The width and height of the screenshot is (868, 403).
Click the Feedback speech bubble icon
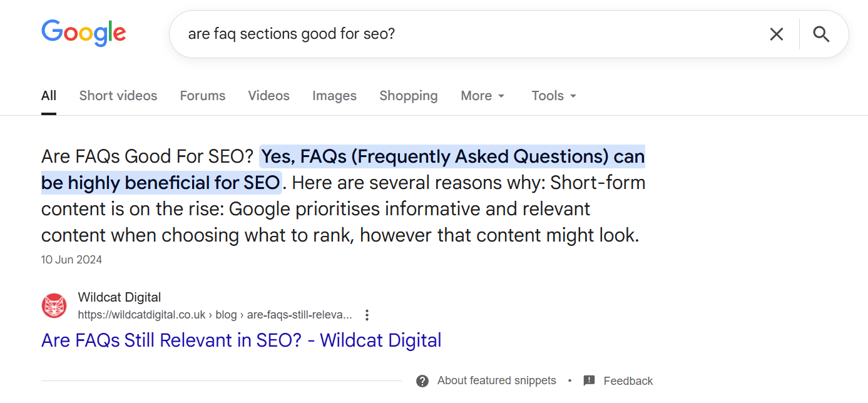click(x=589, y=381)
